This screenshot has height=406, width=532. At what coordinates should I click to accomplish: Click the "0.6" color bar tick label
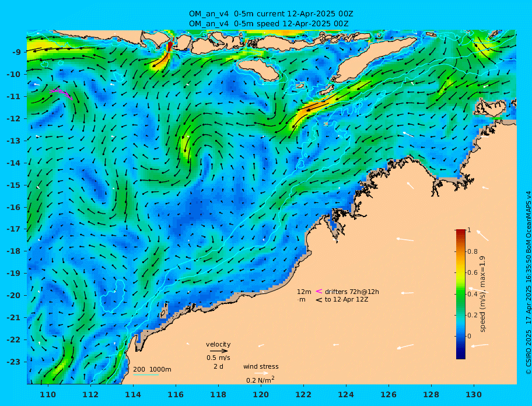tap(473, 272)
